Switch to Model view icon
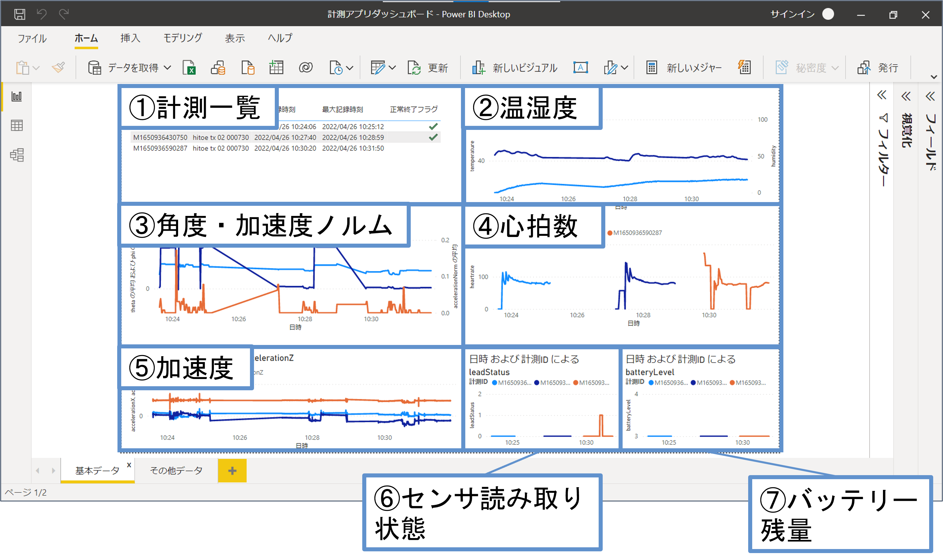This screenshot has width=943, height=560. click(x=17, y=155)
